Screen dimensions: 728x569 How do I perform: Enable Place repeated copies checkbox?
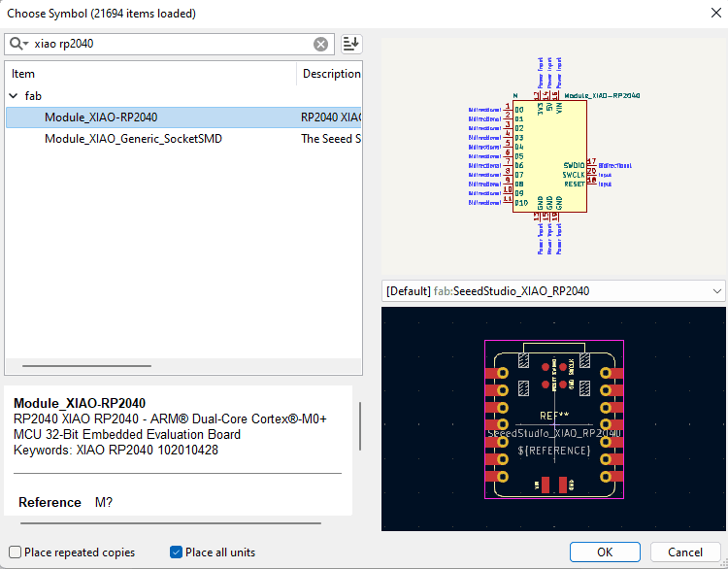pos(16,552)
